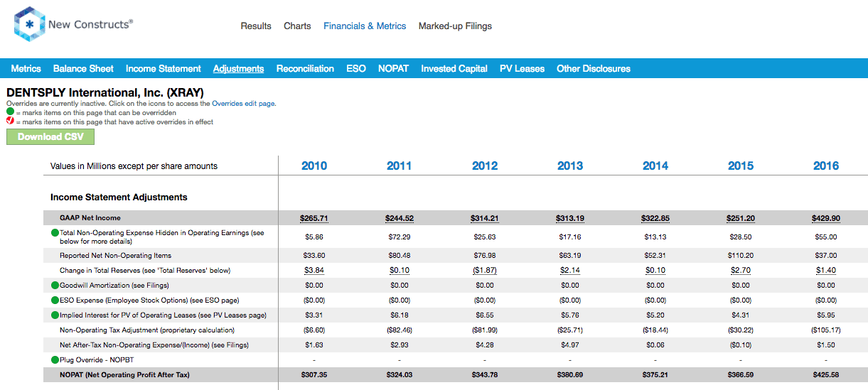Click 2010 GAAP Net Income value $265.71
868x390 pixels.
coord(314,218)
